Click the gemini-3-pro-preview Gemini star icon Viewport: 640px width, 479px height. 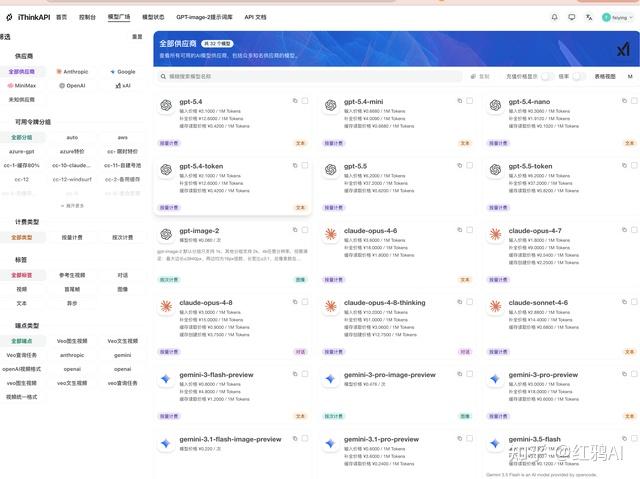(x=495, y=379)
